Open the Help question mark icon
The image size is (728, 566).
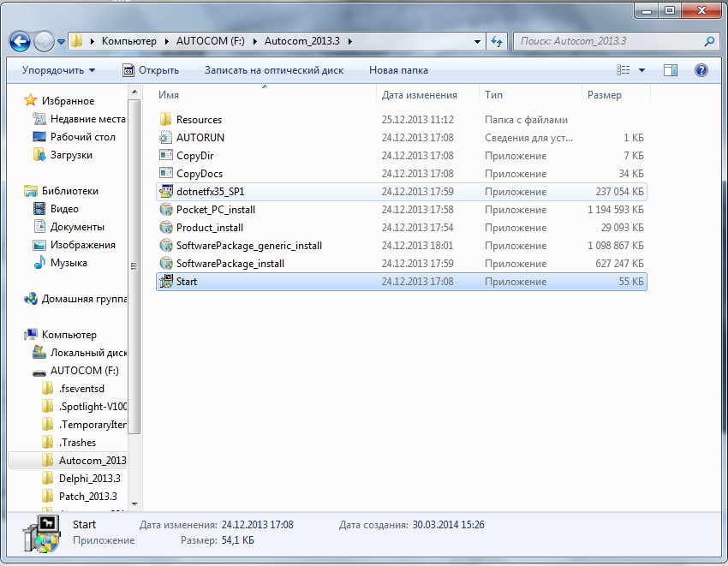701,70
